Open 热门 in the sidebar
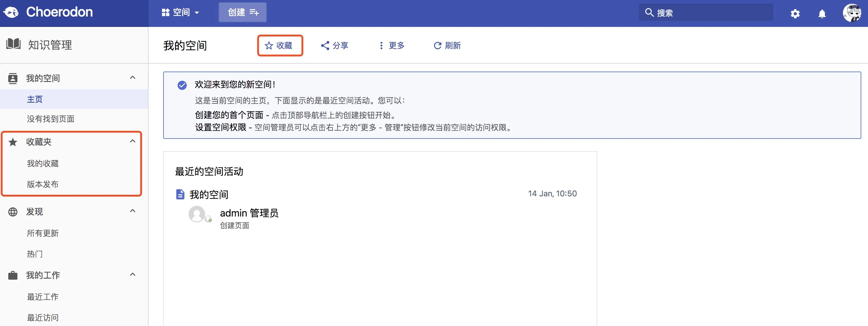The height and width of the screenshot is (326, 868). (x=35, y=254)
